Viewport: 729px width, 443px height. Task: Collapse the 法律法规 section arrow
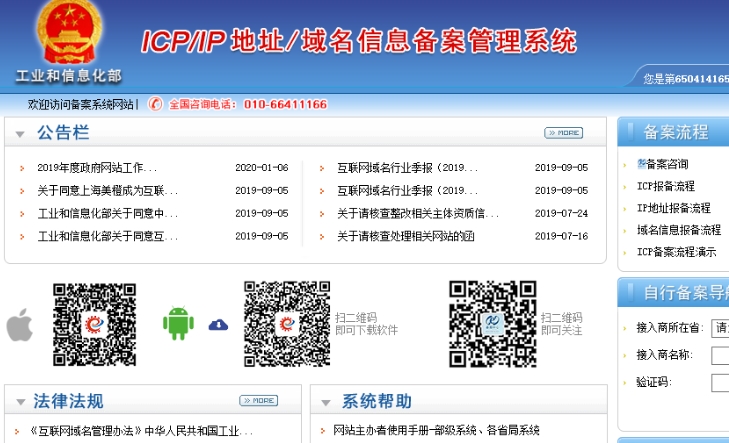tap(19, 402)
